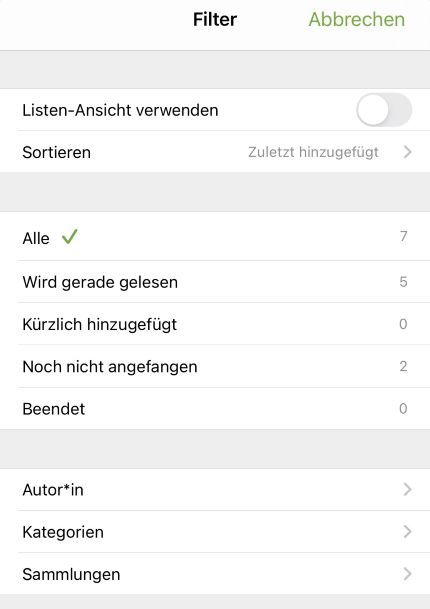Open the Sammlungen filter list
Image resolution: width=430 pixels, height=609 pixels.
pos(215,574)
